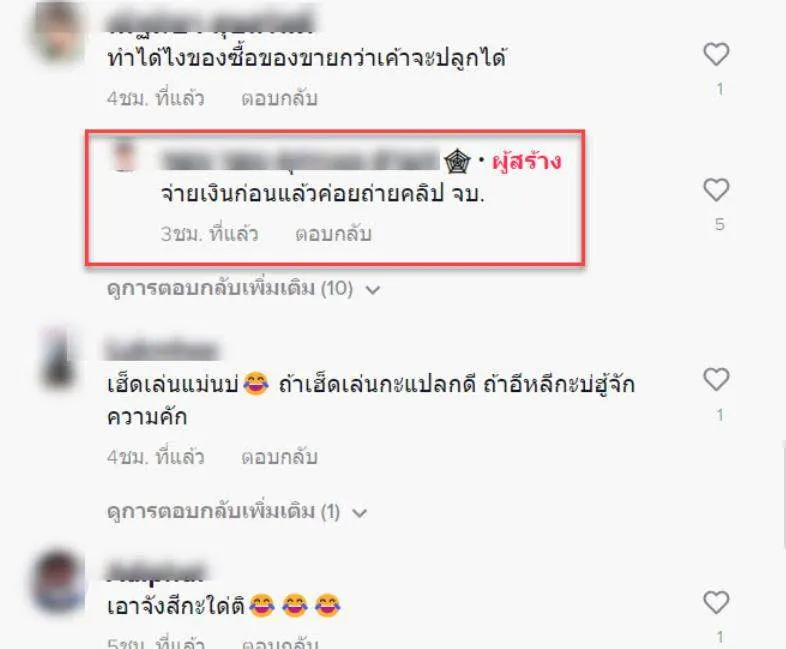The image size is (786, 649).
Task: Click the chevron beside ดูการตอบกลับเพิ่มเติม (10)
Action: [x=373, y=290]
